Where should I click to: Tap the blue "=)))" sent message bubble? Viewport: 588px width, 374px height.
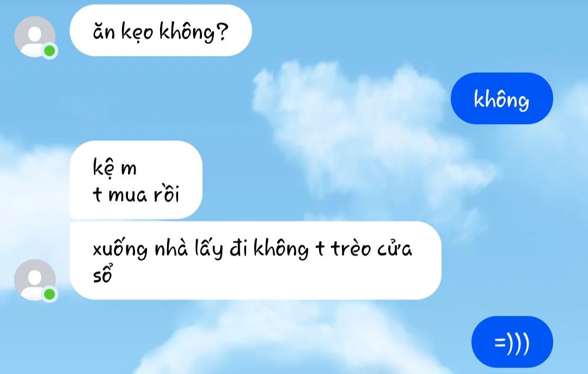[512, 342]
